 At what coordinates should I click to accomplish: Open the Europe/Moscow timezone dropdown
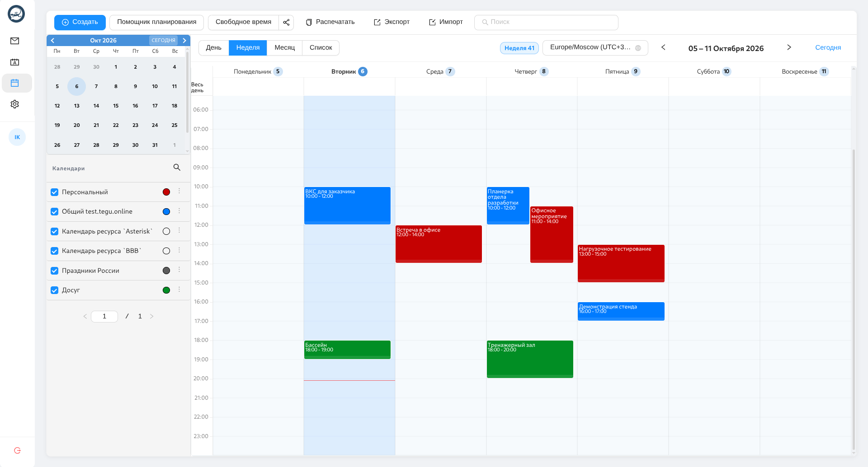pos(595,47)
